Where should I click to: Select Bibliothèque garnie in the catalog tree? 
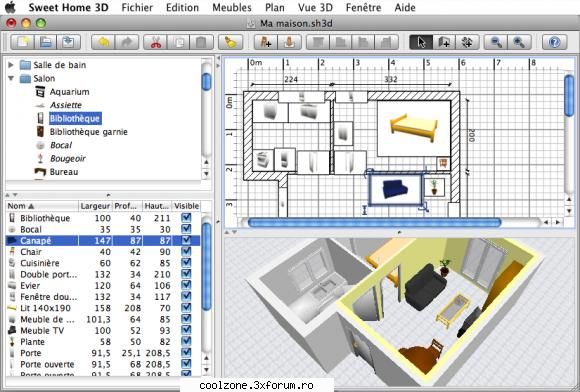[x=88, y=132]
